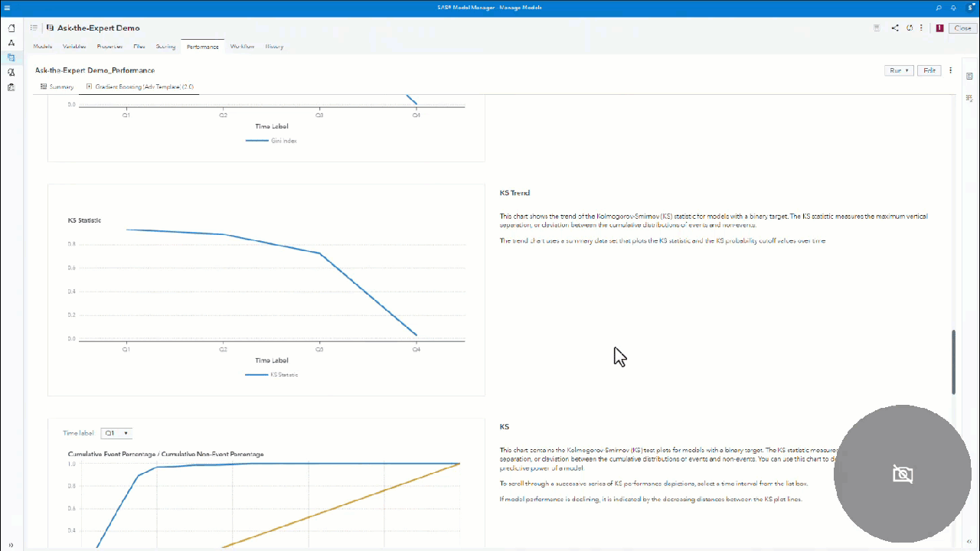Select the highlighted projects icon in left sidebar
This screenshot has height=551, width=980.
(x=11, y=57)
